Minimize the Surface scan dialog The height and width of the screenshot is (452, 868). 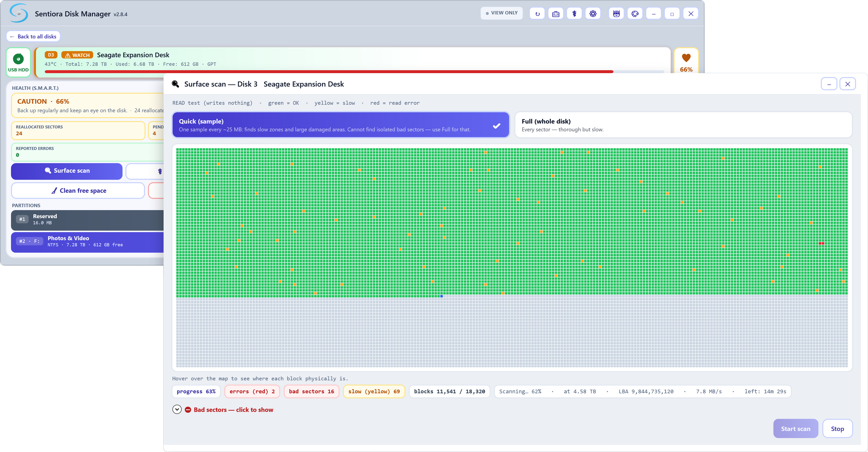tap(829, 84)
